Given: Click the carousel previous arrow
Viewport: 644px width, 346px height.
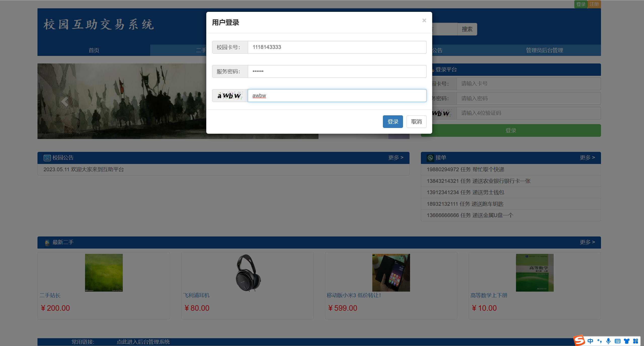Looking at the screenshot, I should [x=65, y=101].
